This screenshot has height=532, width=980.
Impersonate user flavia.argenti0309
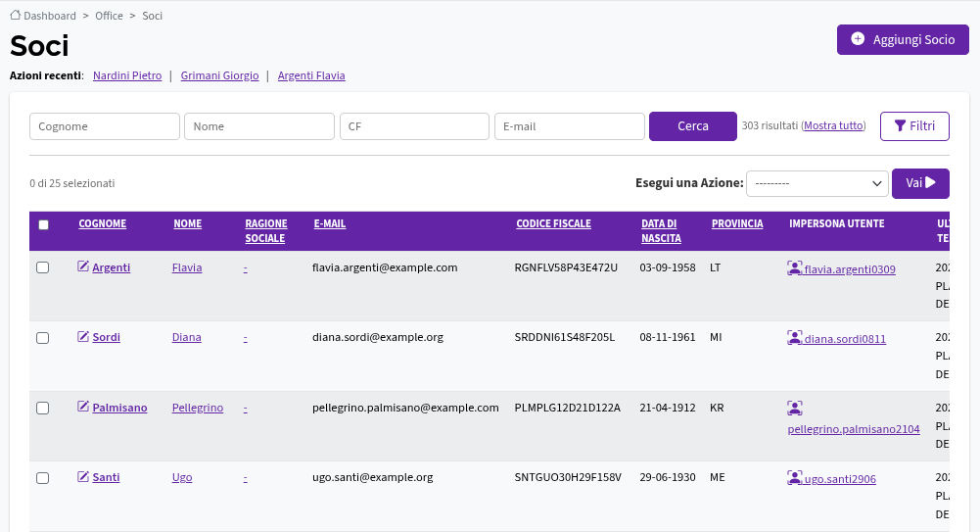coord(850,269)
